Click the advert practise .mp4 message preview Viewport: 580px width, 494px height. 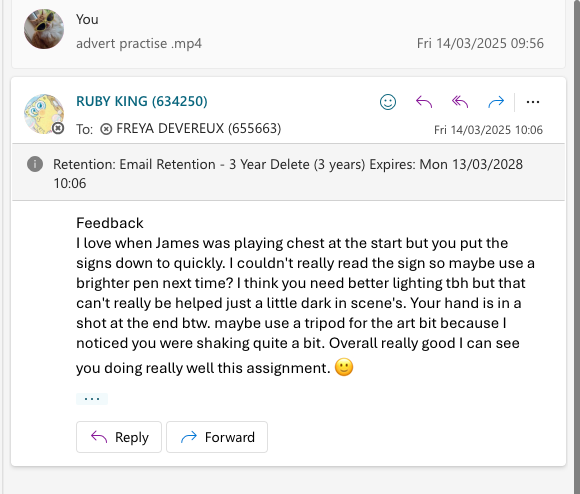pos(139,44)
